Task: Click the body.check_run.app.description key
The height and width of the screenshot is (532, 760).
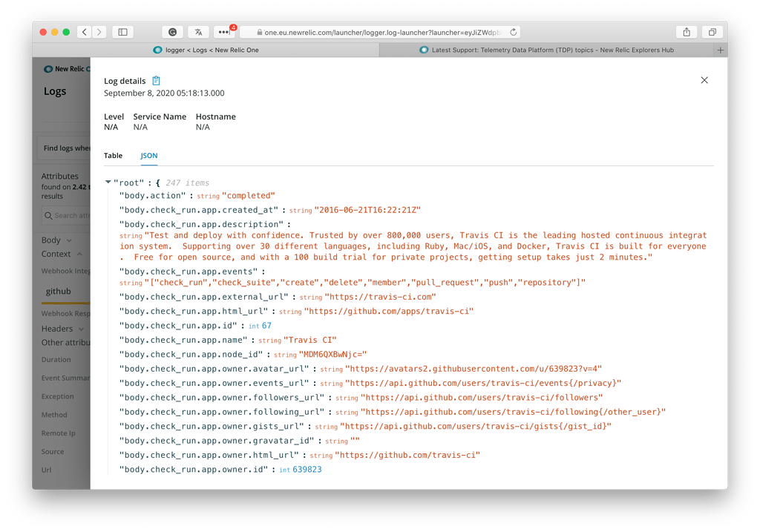Action: coord(202,224)
